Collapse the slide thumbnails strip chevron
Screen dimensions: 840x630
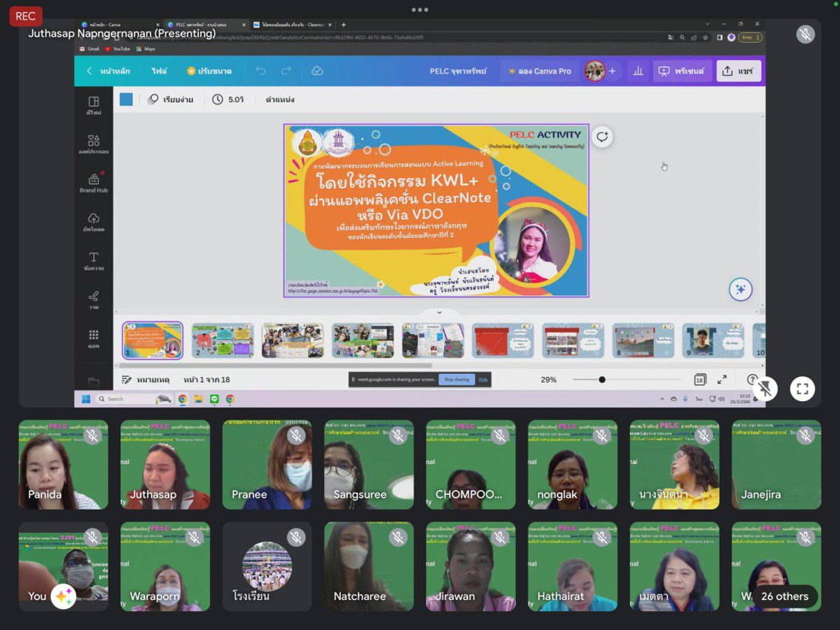(440, 312)
